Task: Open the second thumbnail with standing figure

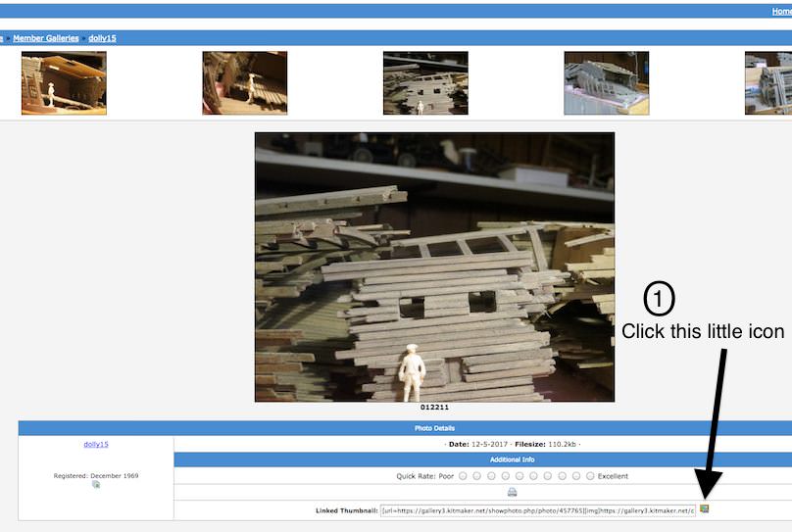Action: [x=244, y=83]
